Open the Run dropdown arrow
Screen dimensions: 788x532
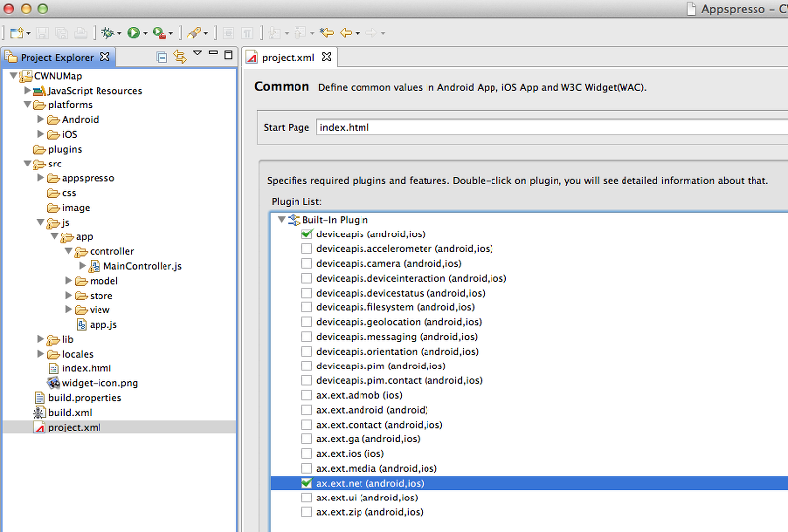[x=145, y=33]
